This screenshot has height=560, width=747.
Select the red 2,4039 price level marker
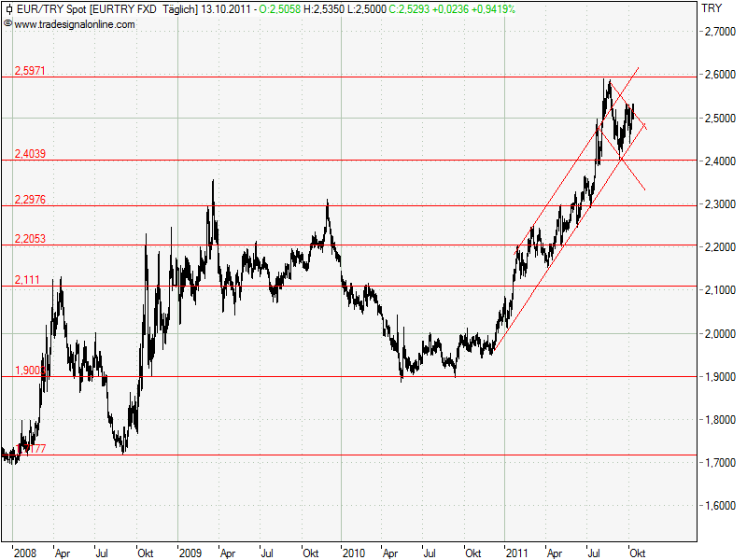coord(28,154)
